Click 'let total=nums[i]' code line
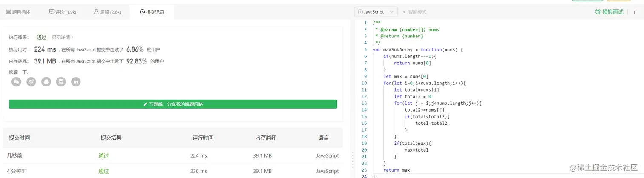This screenshot has height=178, width=644. [x=416, y=90]
